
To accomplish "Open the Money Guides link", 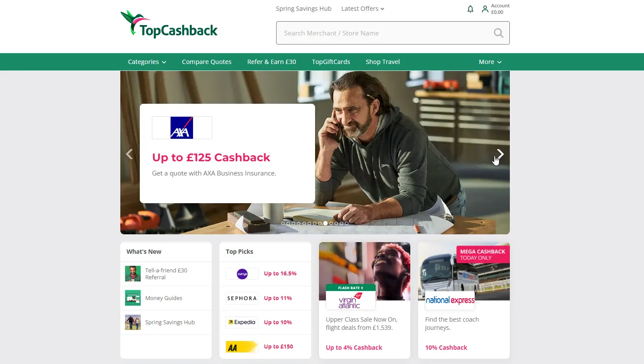I will (164, 298).
